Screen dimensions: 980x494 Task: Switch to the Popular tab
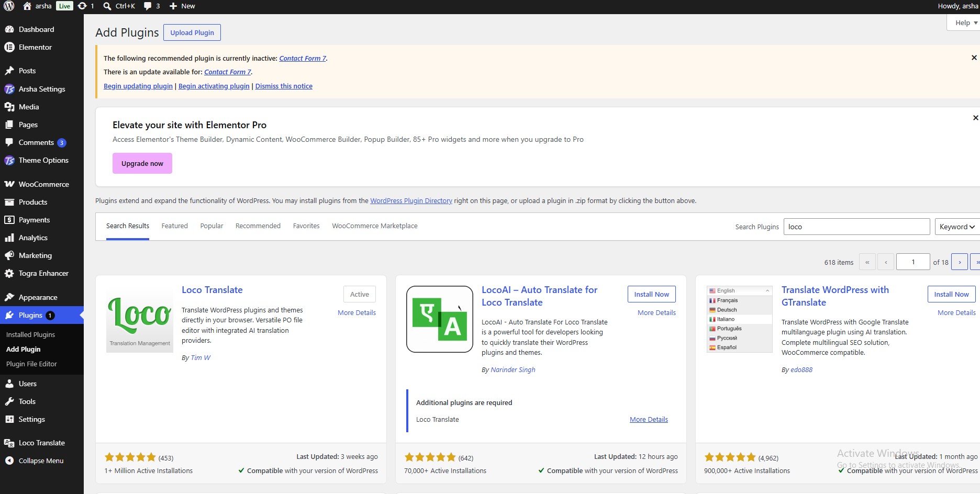tap(211, 226)
